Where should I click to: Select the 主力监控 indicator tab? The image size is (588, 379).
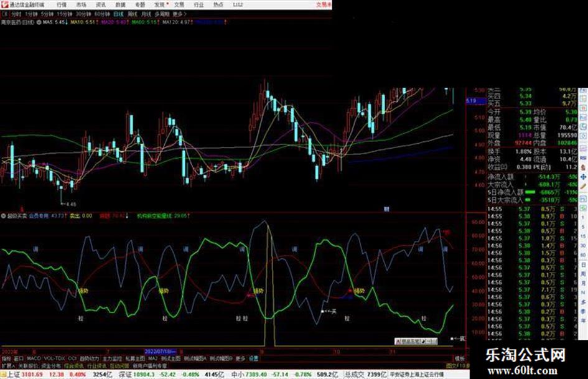point(112,358)
